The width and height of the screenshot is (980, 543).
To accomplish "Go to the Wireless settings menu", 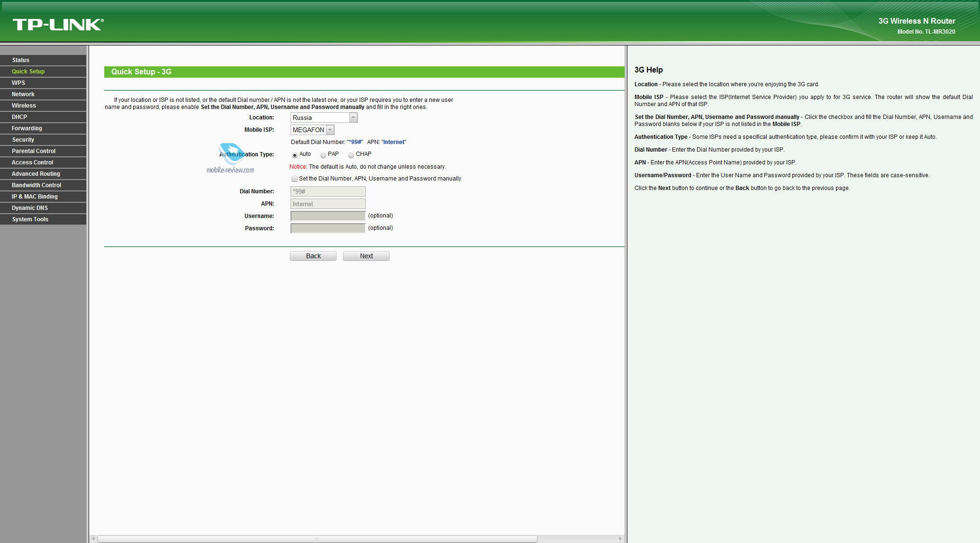I will point(24,106).
